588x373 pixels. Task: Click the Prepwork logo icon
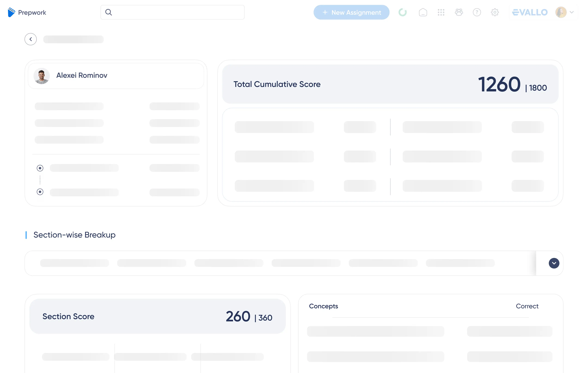pos(11,12)
